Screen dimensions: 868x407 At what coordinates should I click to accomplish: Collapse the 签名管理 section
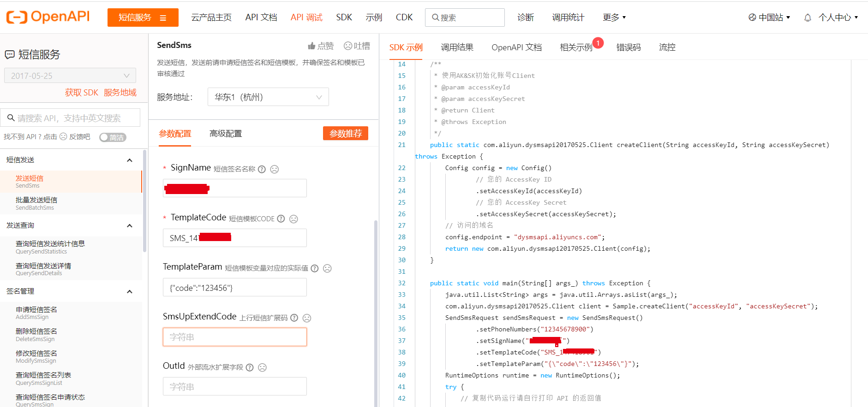point(130,292)
